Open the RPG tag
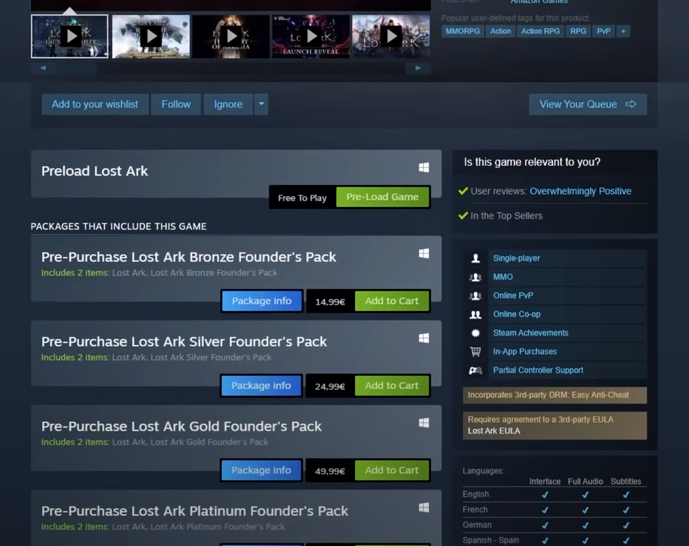Image resolution: width=689 pixels, height=546 pixels. (x=578, y=31)
